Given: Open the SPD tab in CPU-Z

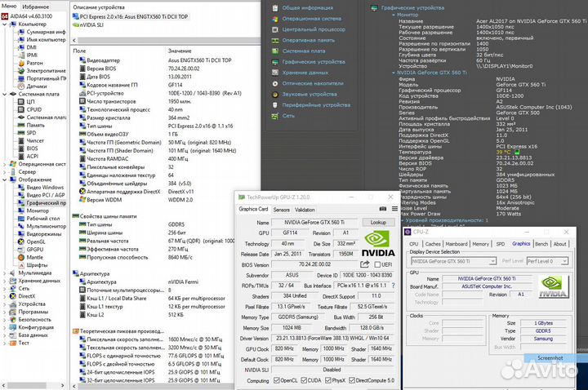Looking at the screenshot, I should 501,244.
